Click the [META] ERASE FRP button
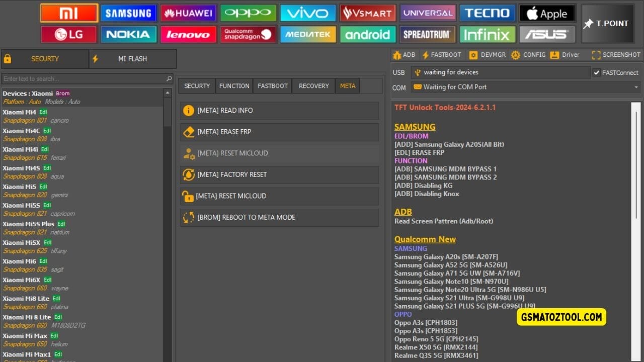The height and width of the screenshot is (362, 644). pyautogui.click(x=279, y=131)
